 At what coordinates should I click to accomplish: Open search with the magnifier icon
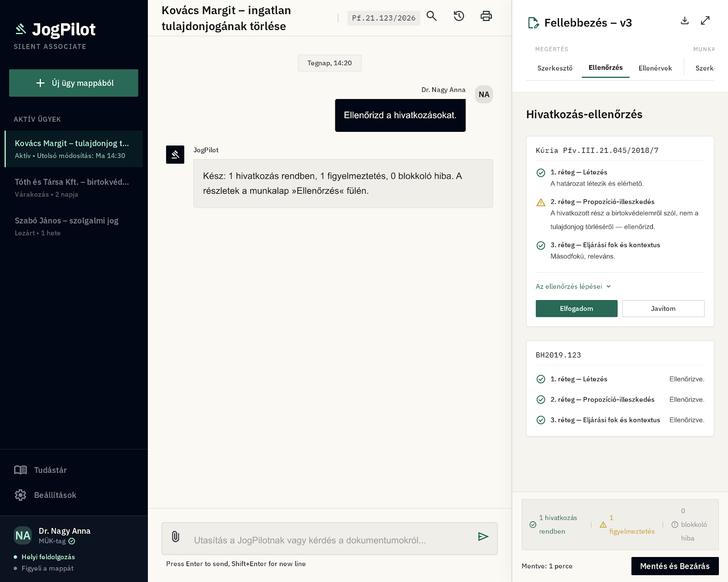[x=432, y=16]
